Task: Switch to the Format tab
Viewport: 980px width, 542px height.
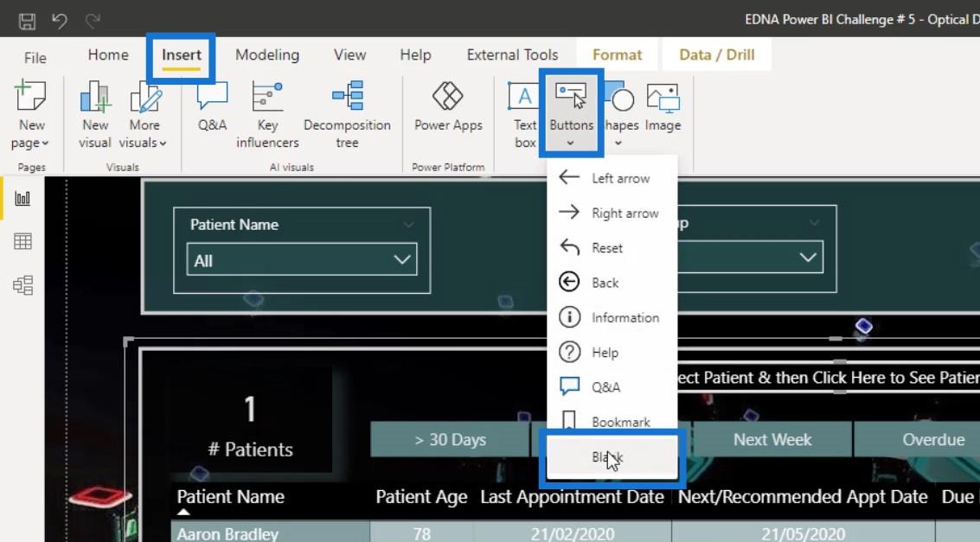Action: (x=617, y=55)
